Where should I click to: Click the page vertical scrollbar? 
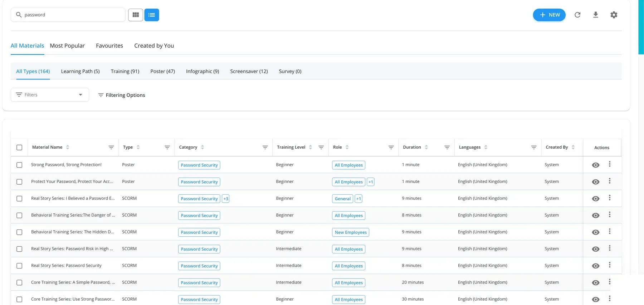click(x=641, y=27)
